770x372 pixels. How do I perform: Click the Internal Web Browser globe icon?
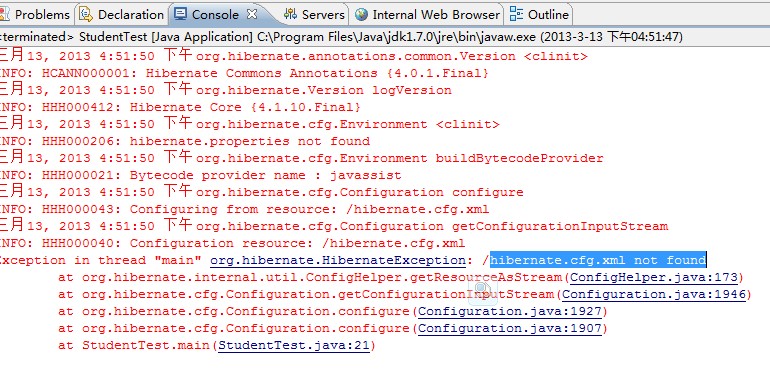pos(361,14)
